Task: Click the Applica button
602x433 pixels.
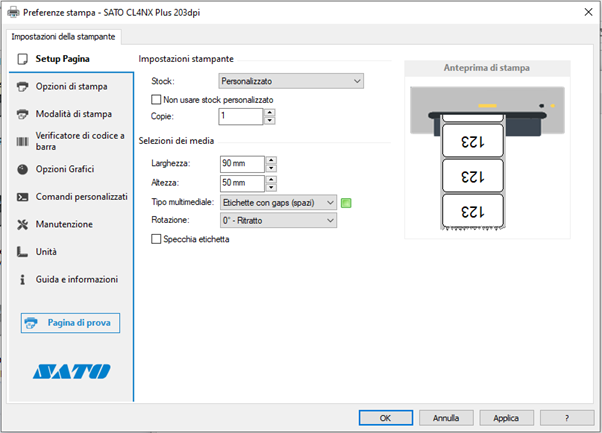Action: point(506,418)
